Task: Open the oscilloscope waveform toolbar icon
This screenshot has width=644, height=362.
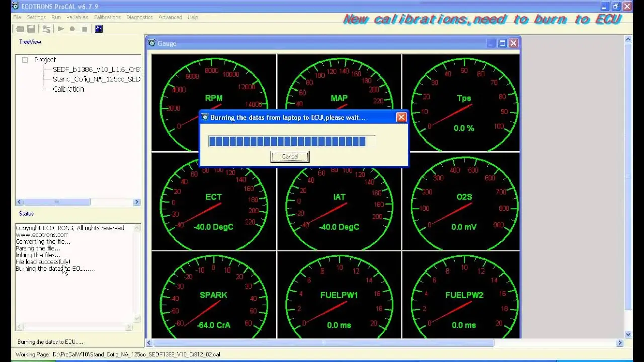Action: coord(99,29)
